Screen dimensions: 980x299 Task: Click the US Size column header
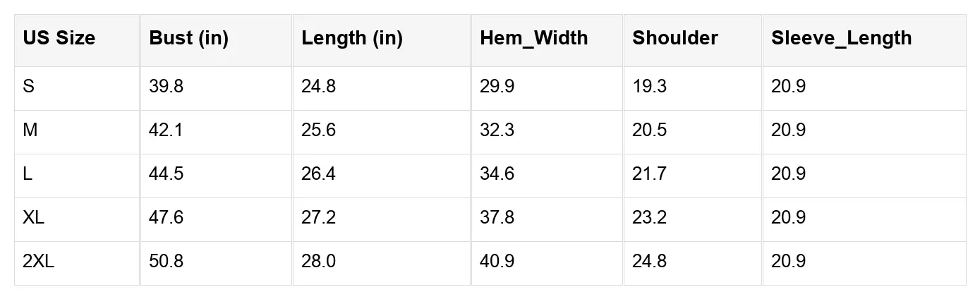tap(59, 38)
